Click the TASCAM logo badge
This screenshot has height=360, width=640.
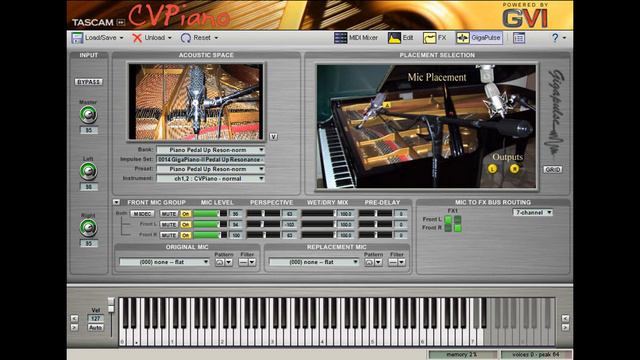click(x=98, y=22)
